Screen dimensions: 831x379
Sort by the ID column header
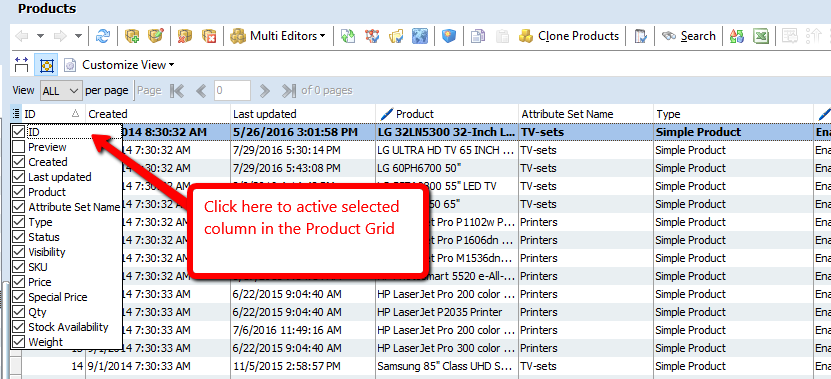click(53, 113)
